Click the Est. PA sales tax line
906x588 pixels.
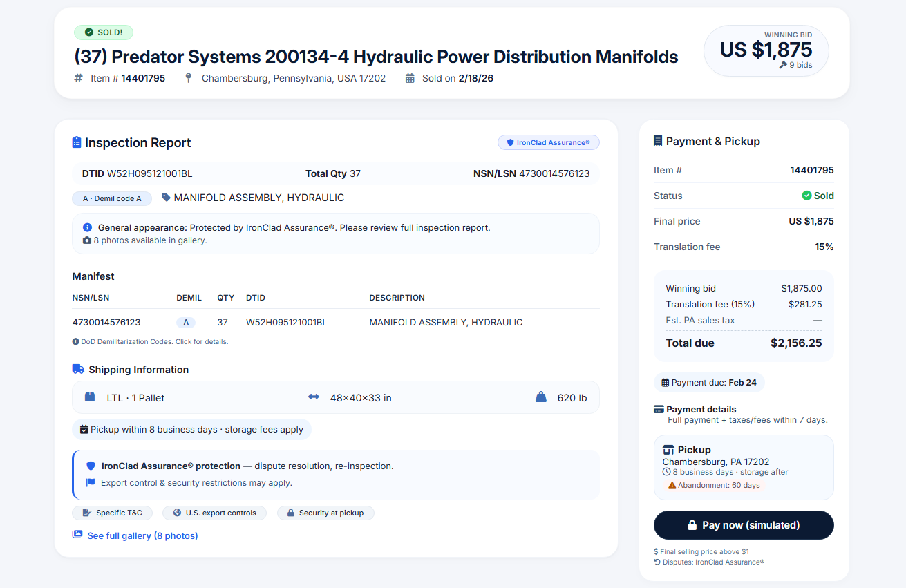[744, 320]
